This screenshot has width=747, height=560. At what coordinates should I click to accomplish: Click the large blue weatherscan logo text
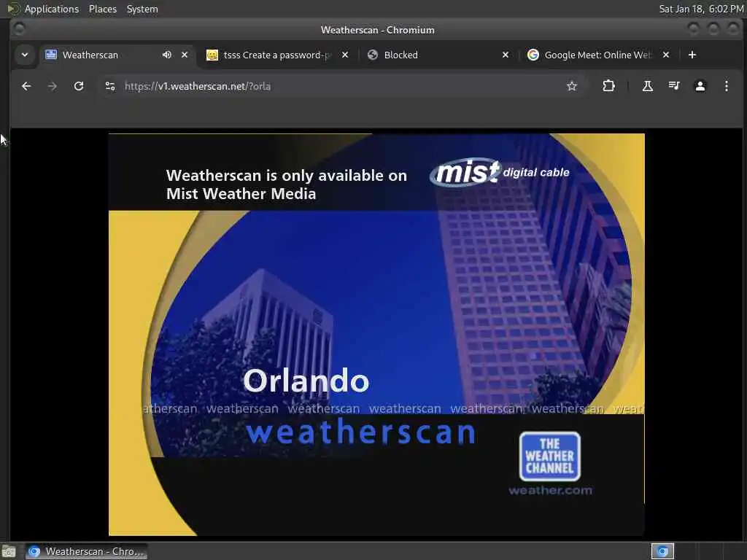click(x=360, y=432)
